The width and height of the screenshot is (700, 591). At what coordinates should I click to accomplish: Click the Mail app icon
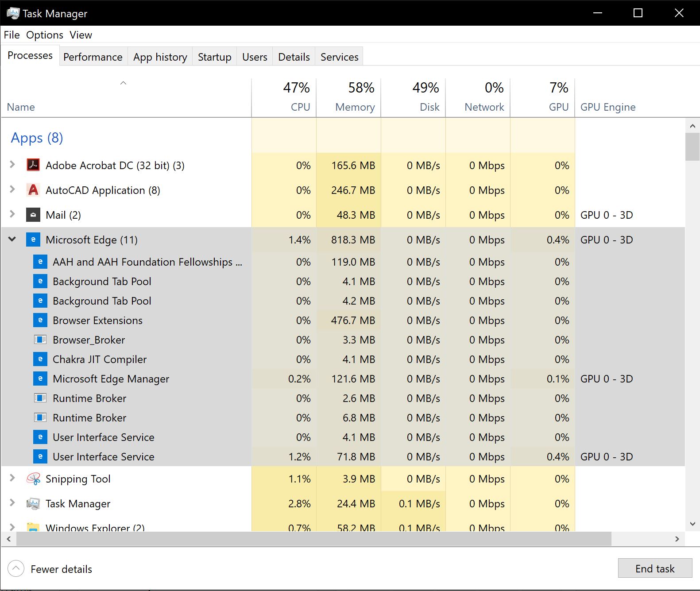click(33, 215)
